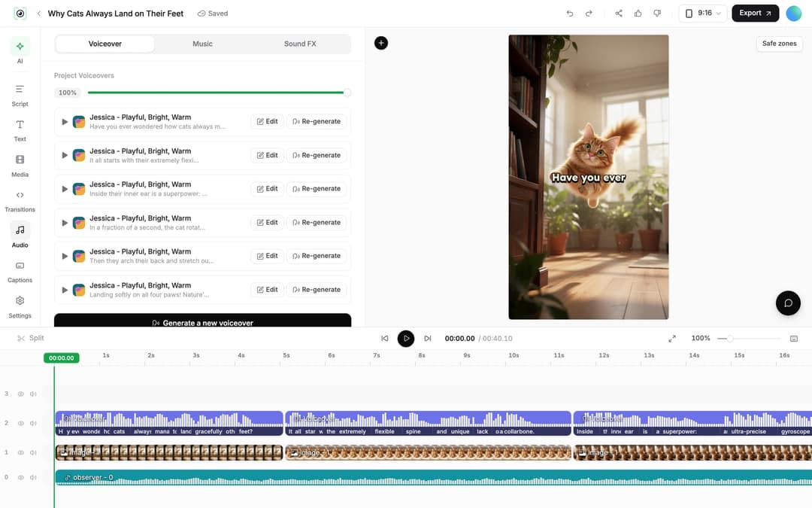The height and width of the screenshot is (508, 812).
Task: Go back with the left chevron
Action: pos(39,14)
